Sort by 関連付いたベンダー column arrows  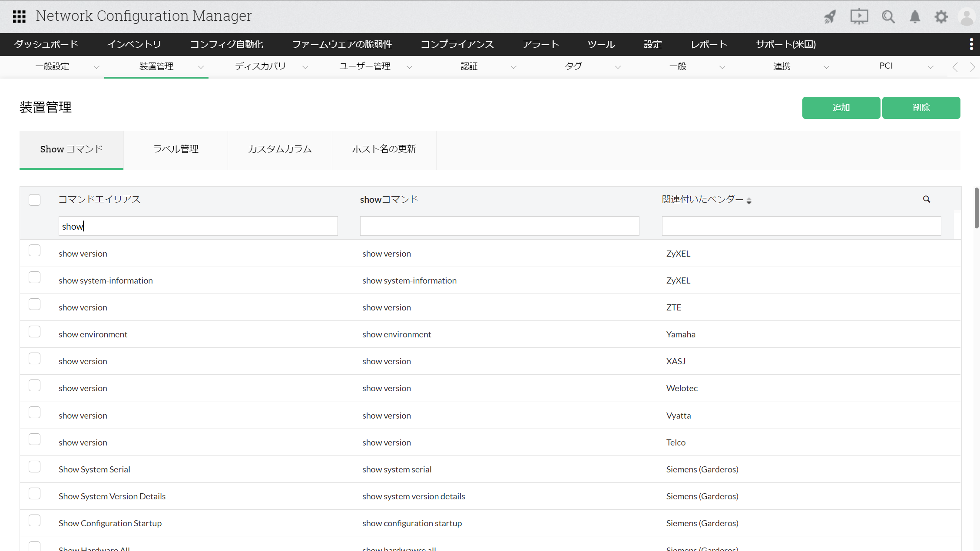[x=749, y=200]
